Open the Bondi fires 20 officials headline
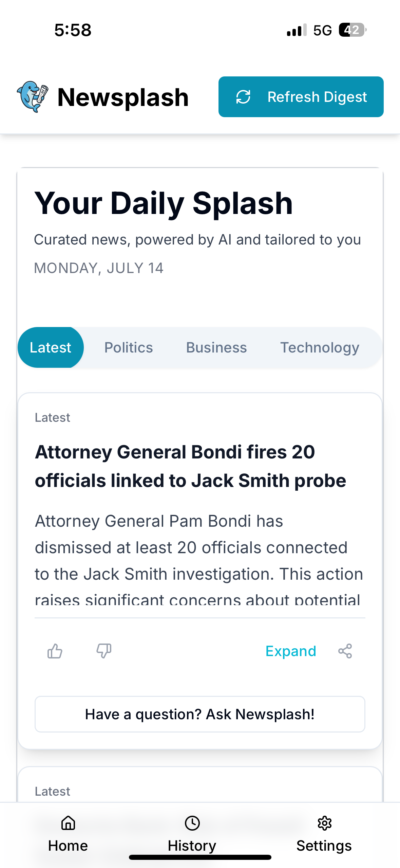Screen dimensions: 400x868 point(190,466)
